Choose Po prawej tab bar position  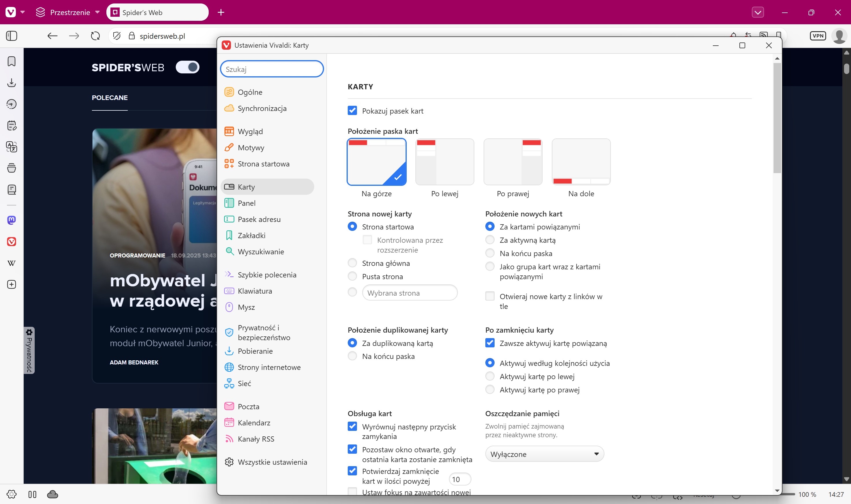(513, 162)
